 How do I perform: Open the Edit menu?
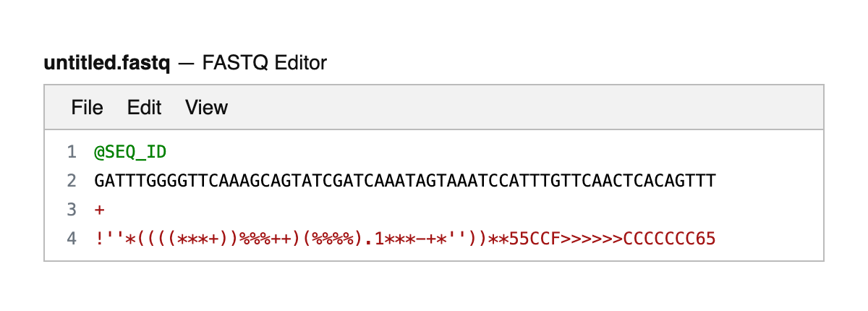click(144, 108)
